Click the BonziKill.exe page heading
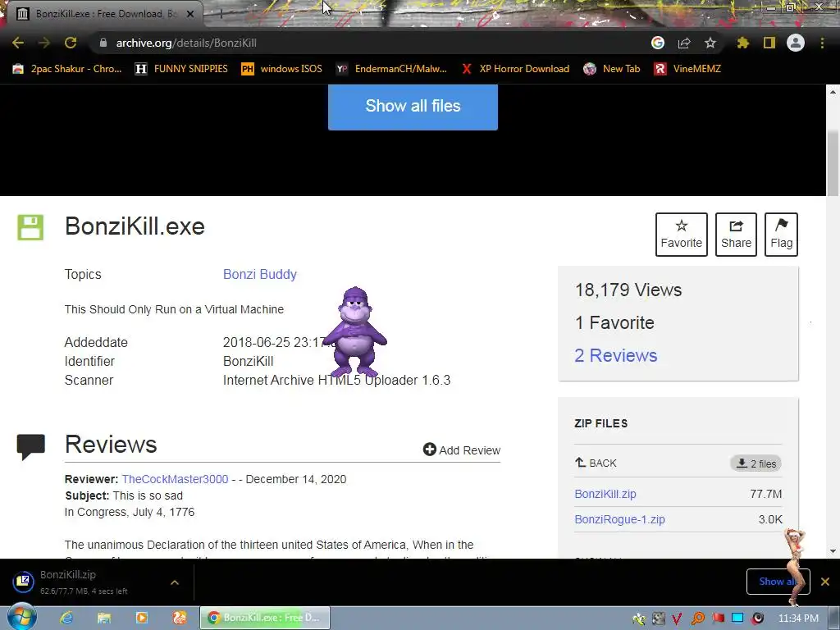 pos(135,226)
